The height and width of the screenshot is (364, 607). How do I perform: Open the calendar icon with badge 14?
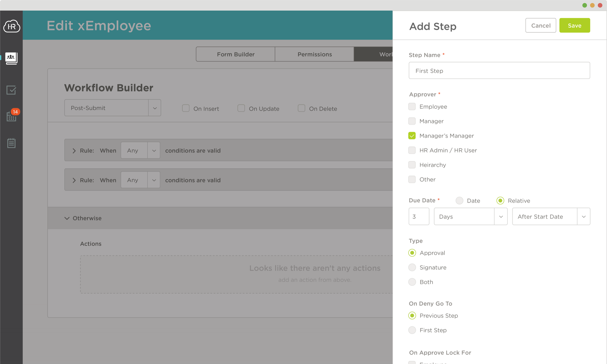point(13,115)
